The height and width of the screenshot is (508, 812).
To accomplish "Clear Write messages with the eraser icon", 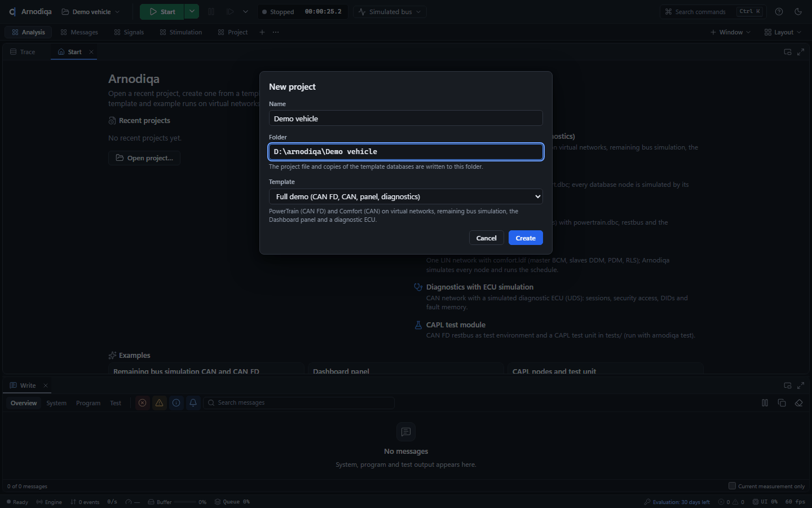I will tap(798, 403).
